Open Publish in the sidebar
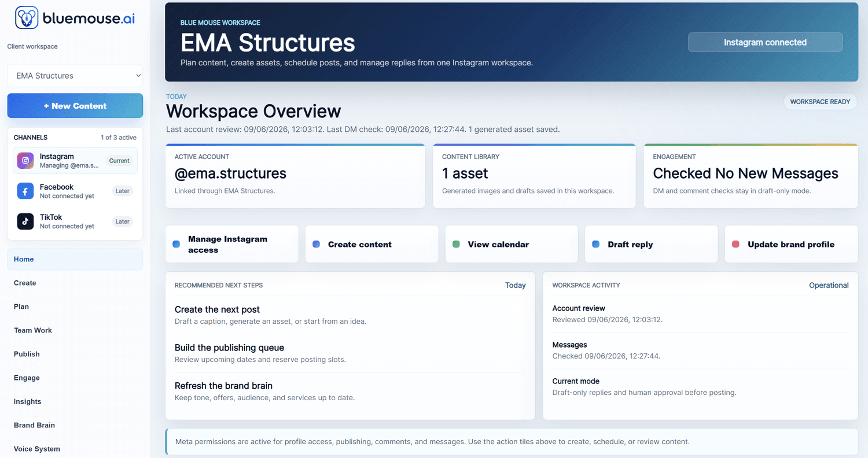The image size is (868, 458). [x=75, y=354]
